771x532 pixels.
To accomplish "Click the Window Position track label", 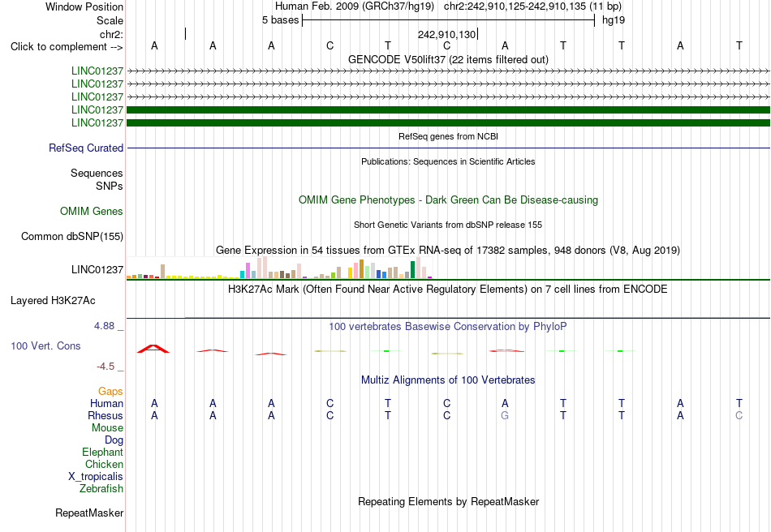I will [84, 6].
